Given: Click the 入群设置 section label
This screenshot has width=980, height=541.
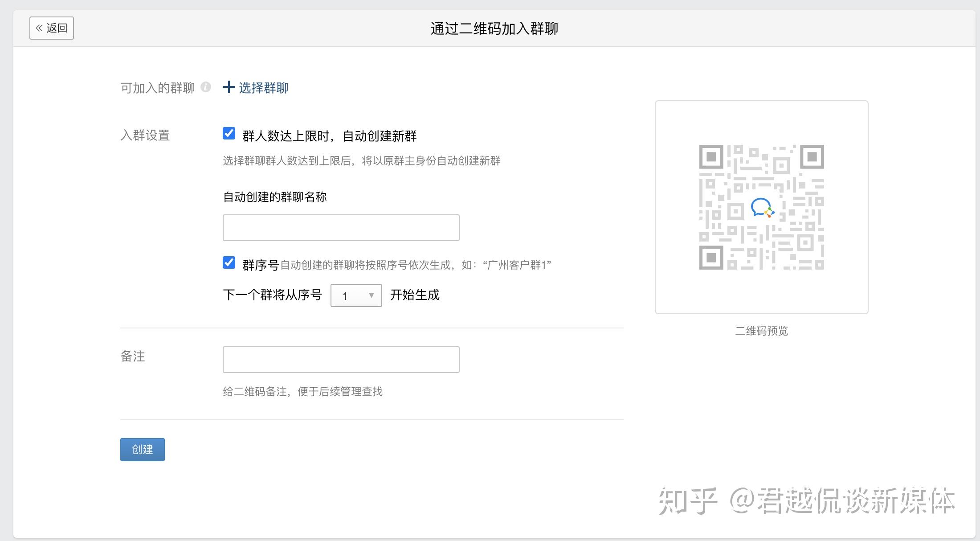Looking at the screenshot, I should [x=145, y=135].
